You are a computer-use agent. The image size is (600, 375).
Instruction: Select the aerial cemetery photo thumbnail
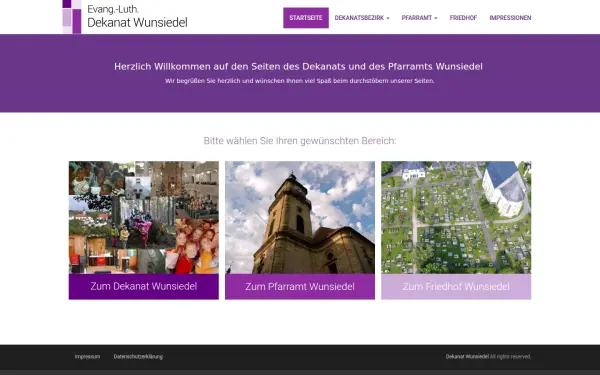[456, 217]
